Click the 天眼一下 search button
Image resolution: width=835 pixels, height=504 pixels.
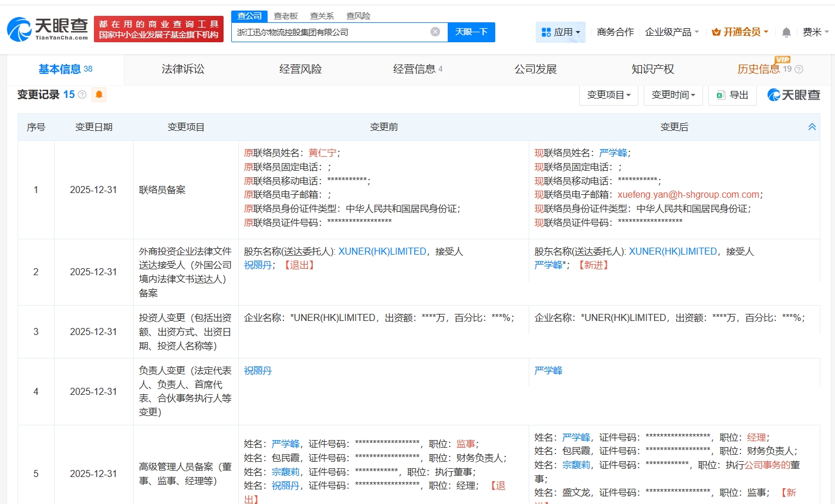(471, 32)
